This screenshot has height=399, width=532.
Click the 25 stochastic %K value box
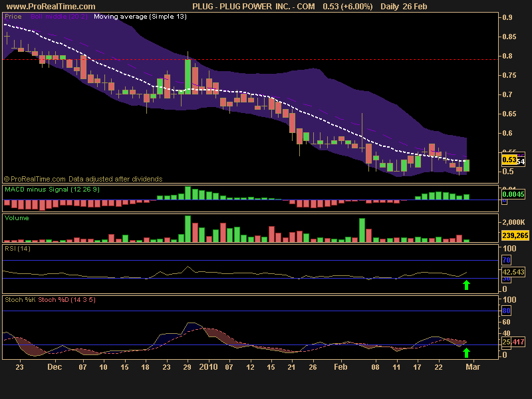507,342
